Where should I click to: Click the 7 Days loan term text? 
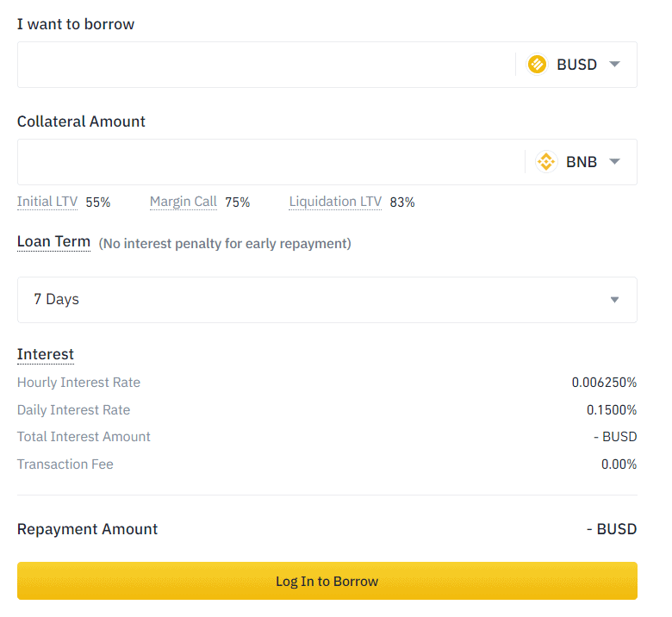tap(57, 299)
